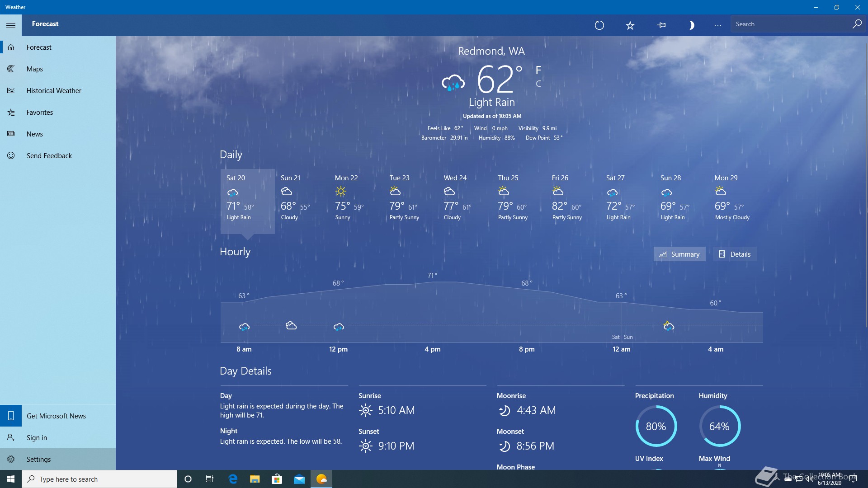Open Task View on taskbar
Screen dimensions: 868x488
click(x=210, y=479)
